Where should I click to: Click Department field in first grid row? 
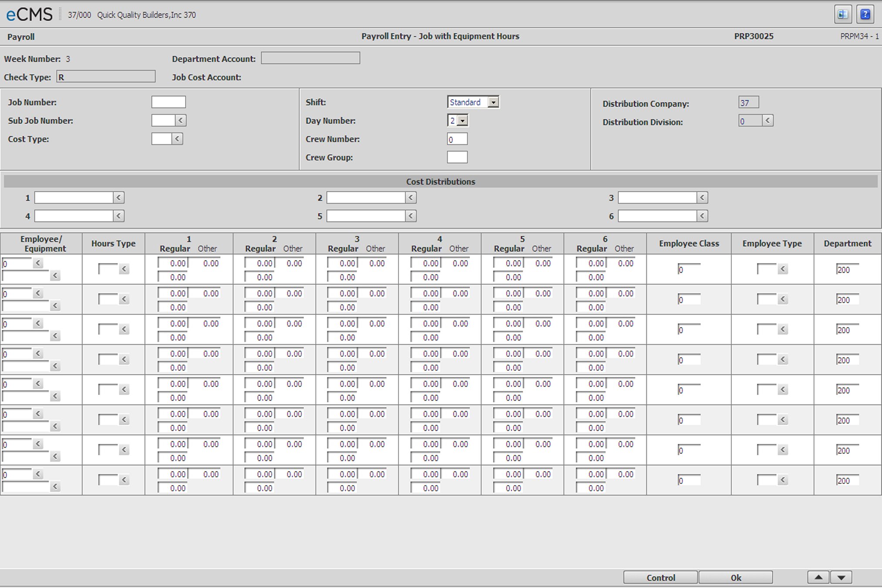click(x=848, y=270)
